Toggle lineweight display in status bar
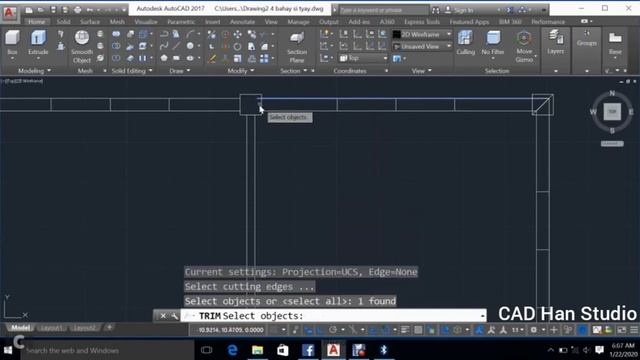 (405, 330)
